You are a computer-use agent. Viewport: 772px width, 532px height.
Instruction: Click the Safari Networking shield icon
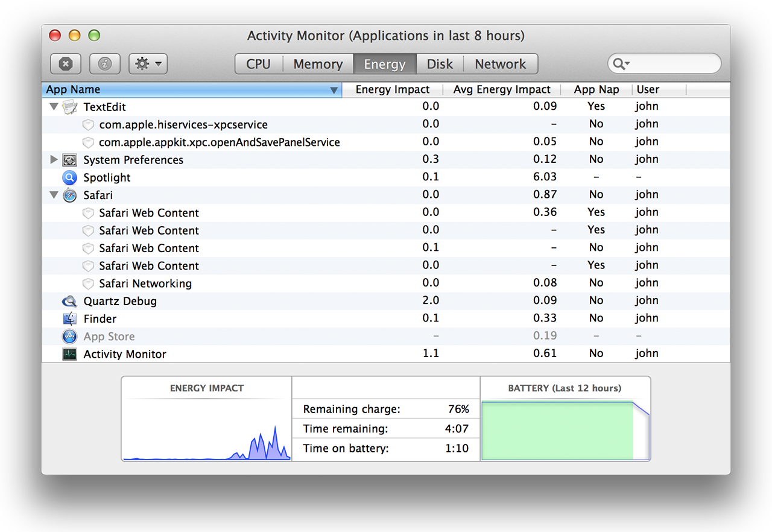(x=88, y=283)
